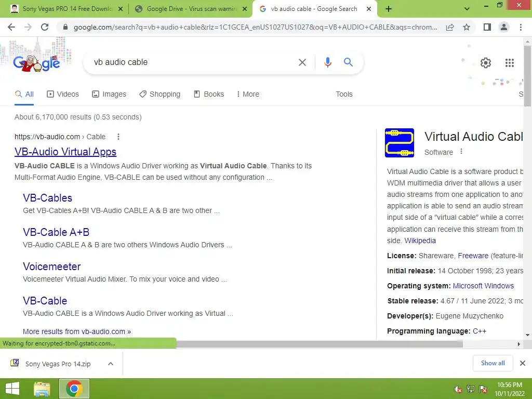Open the Freeware license link
Screen dimensions: 532x399
473,256
